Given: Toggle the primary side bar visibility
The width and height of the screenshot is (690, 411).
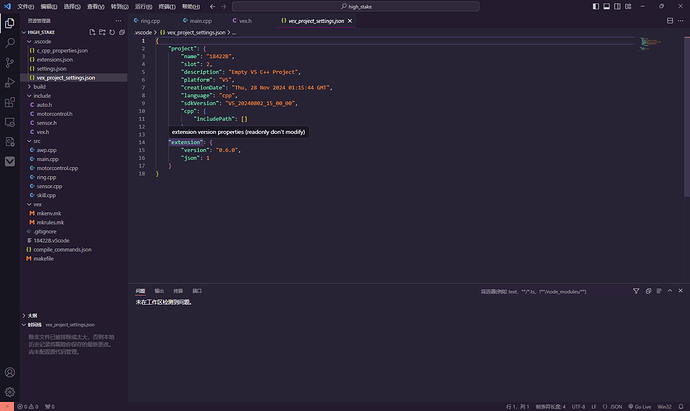Looking at the screenshot, I should (x=596, y=7).
